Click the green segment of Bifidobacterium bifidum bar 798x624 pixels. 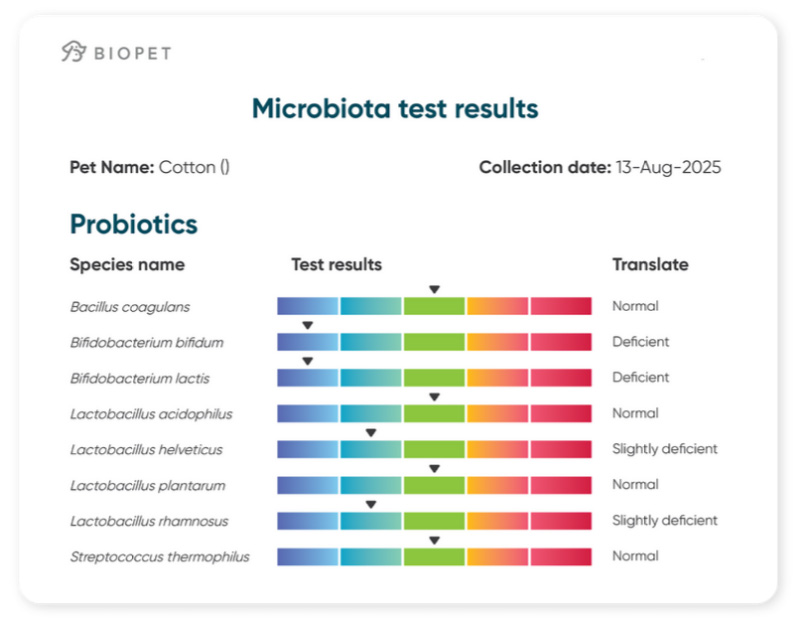click(434, 342)
